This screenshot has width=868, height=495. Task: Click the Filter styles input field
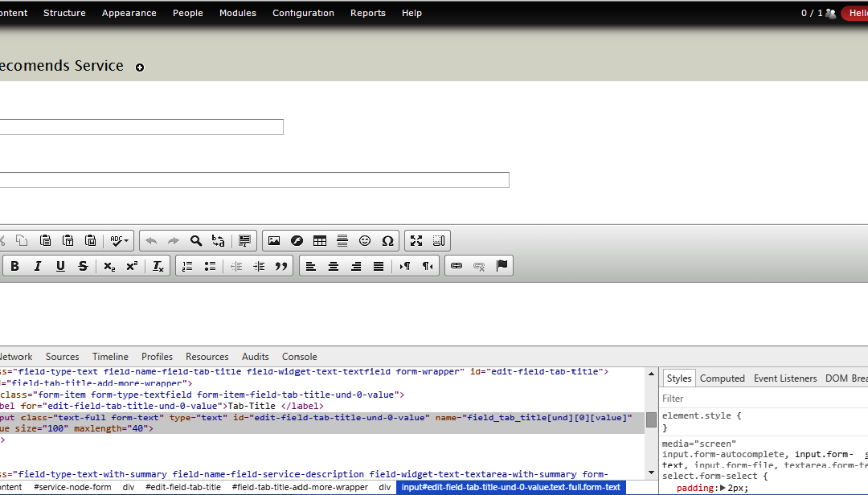tap(764, 398)
